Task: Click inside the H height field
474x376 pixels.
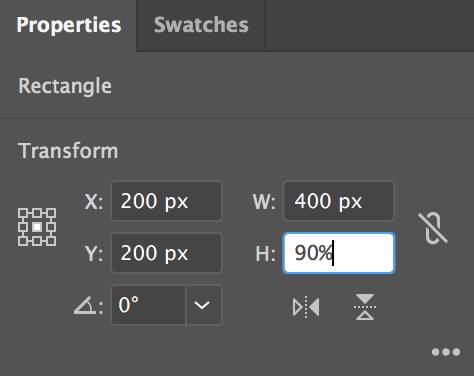Action: [339, 253]
